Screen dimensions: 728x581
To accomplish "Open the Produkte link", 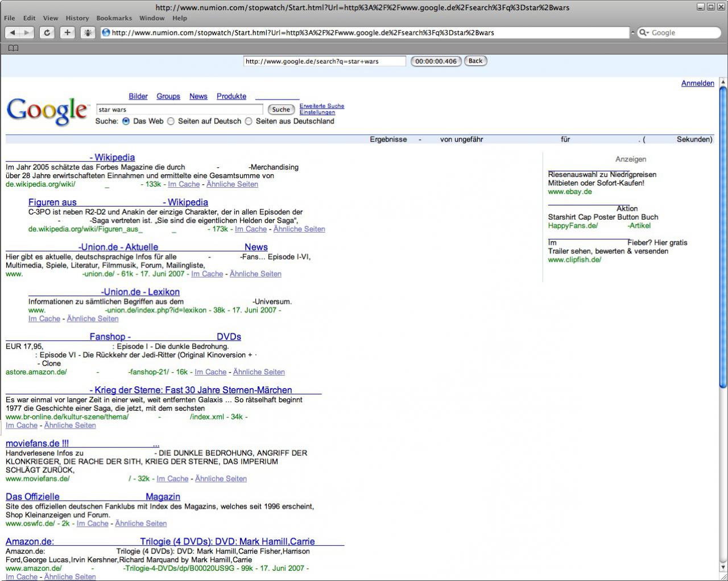I will coord(231,97).
